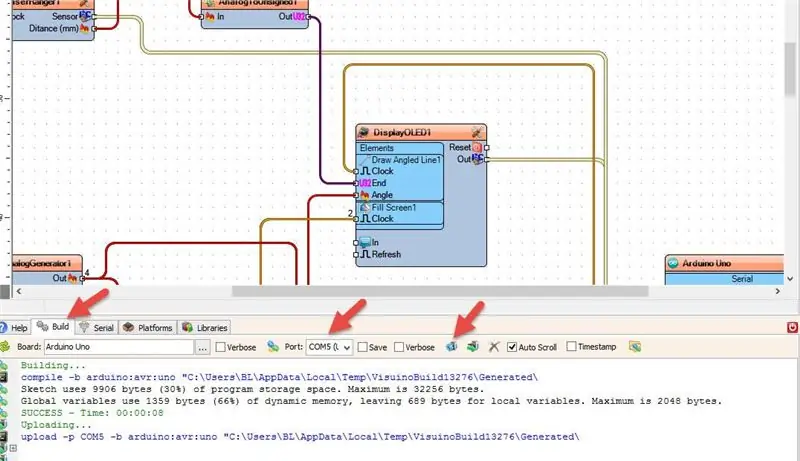Viewport: 800px width, 461px height.
Task: Enable the Verbose checkbox next to Board
Action: 220,347
